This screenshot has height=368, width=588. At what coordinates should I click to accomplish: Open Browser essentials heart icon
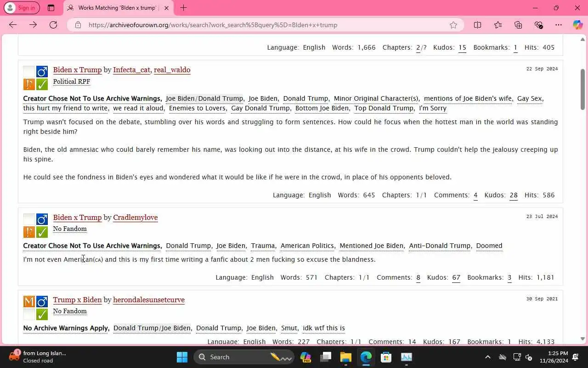click(538, 25)
